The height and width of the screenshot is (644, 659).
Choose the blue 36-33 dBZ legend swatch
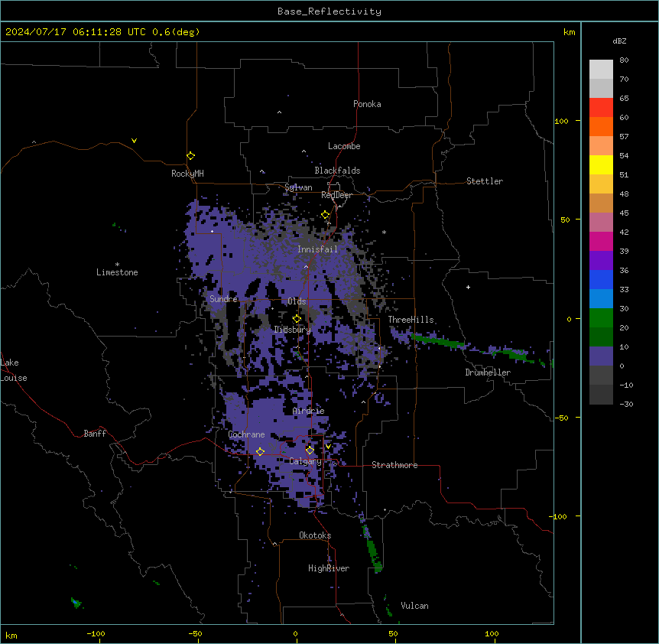pos(601,279)
